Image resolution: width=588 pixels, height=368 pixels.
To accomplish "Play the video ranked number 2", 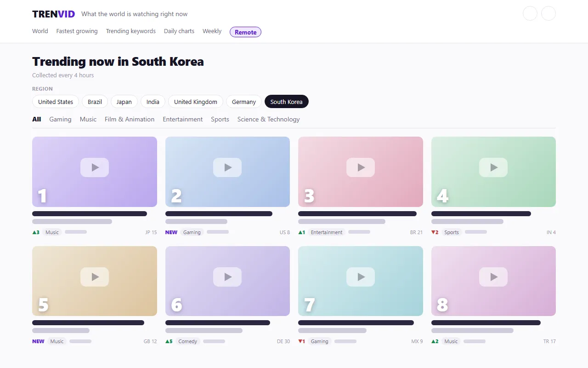I will [x=227, y=167].
